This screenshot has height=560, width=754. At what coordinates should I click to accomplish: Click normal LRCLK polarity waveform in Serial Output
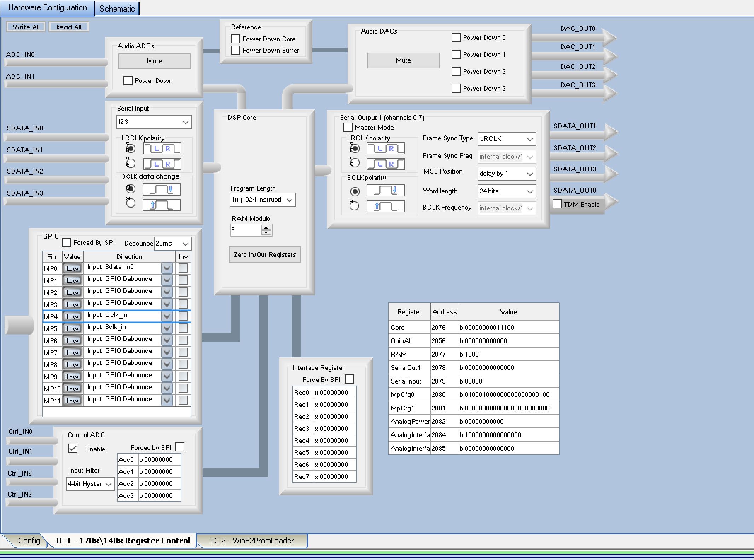click(386, 148)
